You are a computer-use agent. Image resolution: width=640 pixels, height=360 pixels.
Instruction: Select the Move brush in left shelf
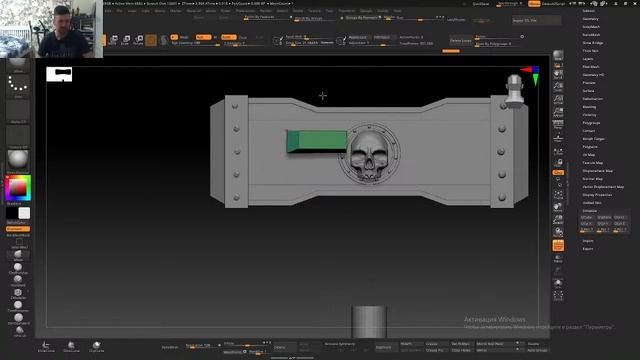pyautogui.click(x=18, y=256)
